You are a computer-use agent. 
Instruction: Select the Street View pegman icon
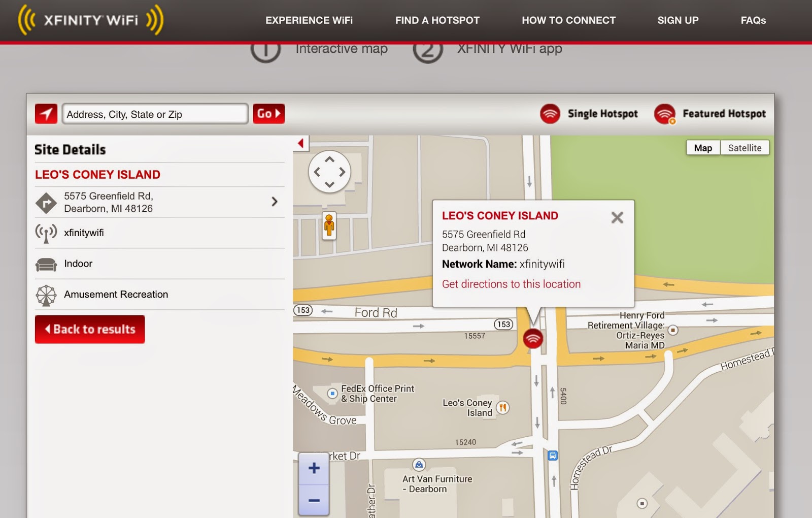[x=329, y=225]
